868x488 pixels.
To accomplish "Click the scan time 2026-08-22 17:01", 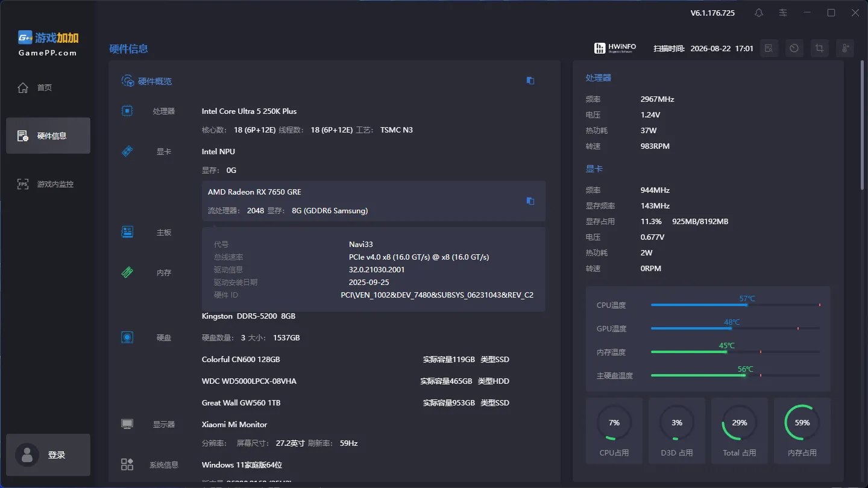I will coord(722,49).
